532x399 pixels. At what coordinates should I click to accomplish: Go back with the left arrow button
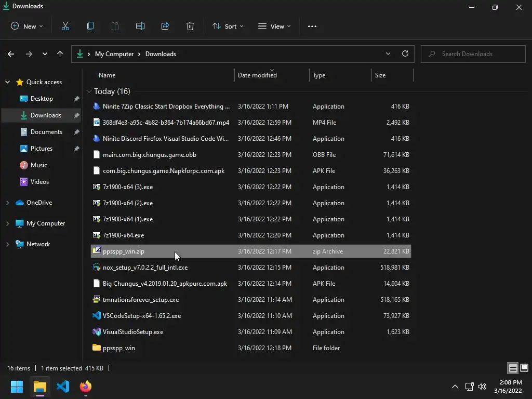[x=11, y=54]
